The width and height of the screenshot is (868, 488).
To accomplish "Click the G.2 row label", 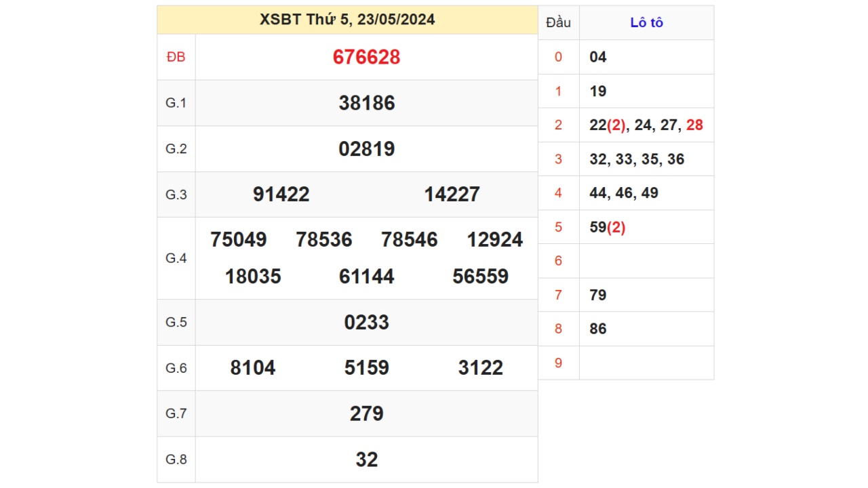I will pos(176,149).
